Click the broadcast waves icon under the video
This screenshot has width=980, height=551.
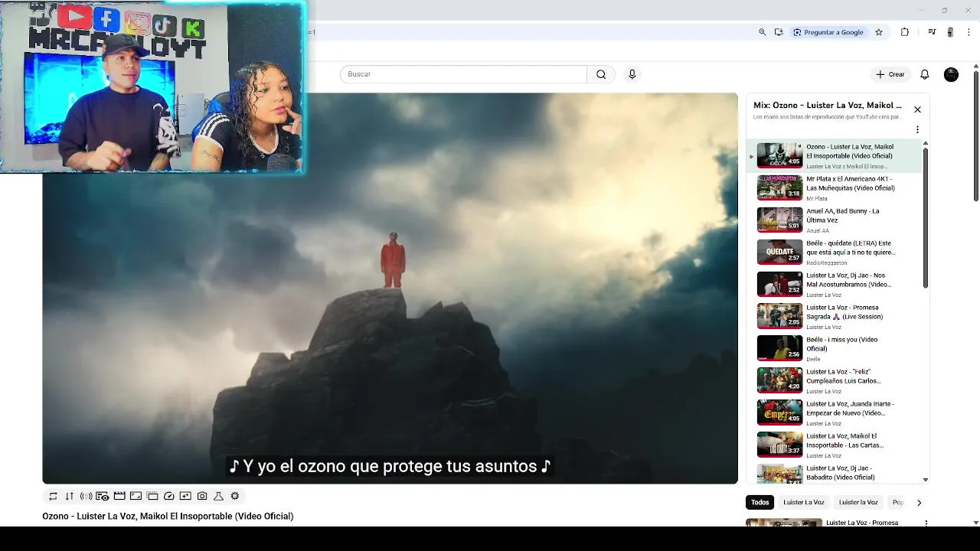[86, 496]
